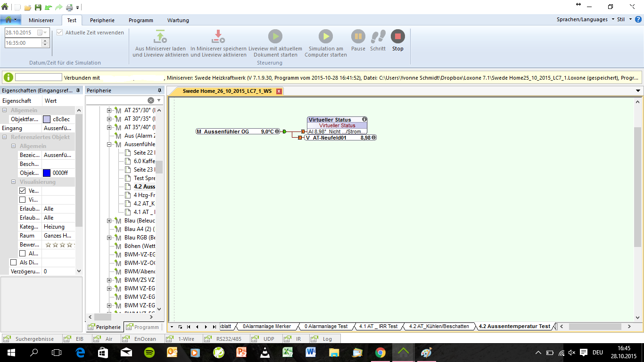Viewport: 644px width, 362px height.
Task: Pause the Liveview simulation
Action: pyautogui.click(x=358, y=36)
